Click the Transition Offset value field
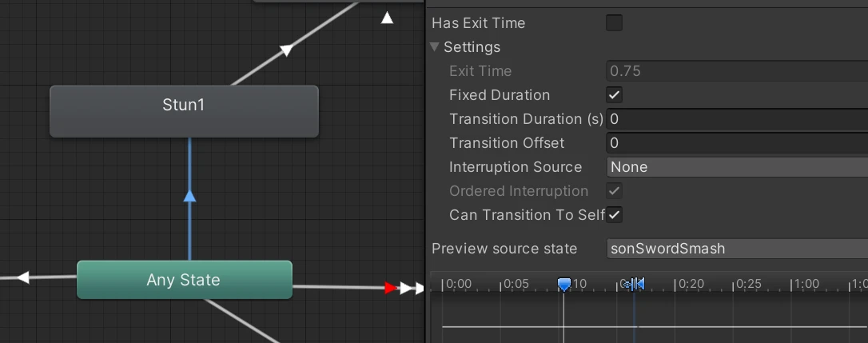Screen dimensions: 868x343 735,143
